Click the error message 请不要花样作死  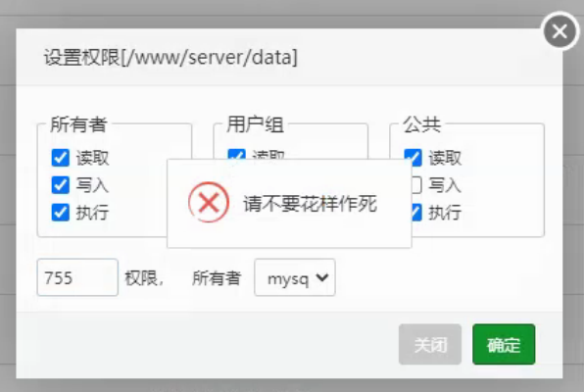[311, 204]
